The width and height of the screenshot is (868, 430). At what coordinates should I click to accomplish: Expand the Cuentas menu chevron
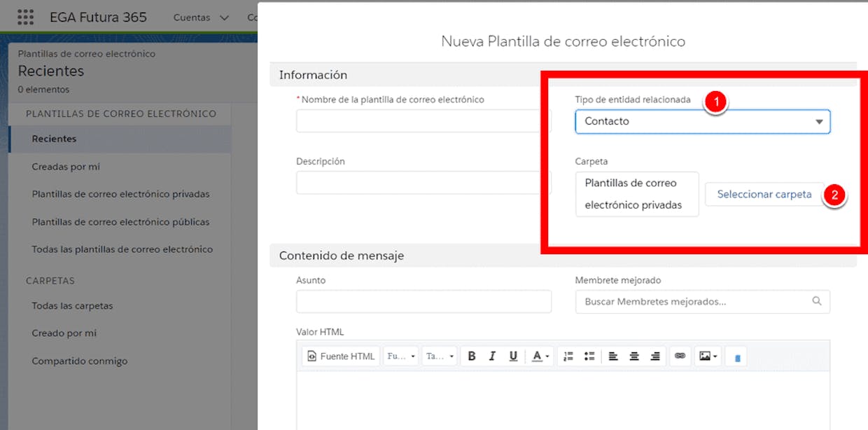[x=224, y=18]
